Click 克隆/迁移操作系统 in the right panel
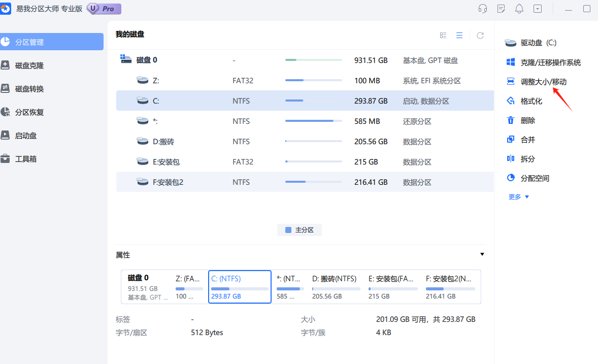Screen dimensions: 598x364 coord(550,62)
